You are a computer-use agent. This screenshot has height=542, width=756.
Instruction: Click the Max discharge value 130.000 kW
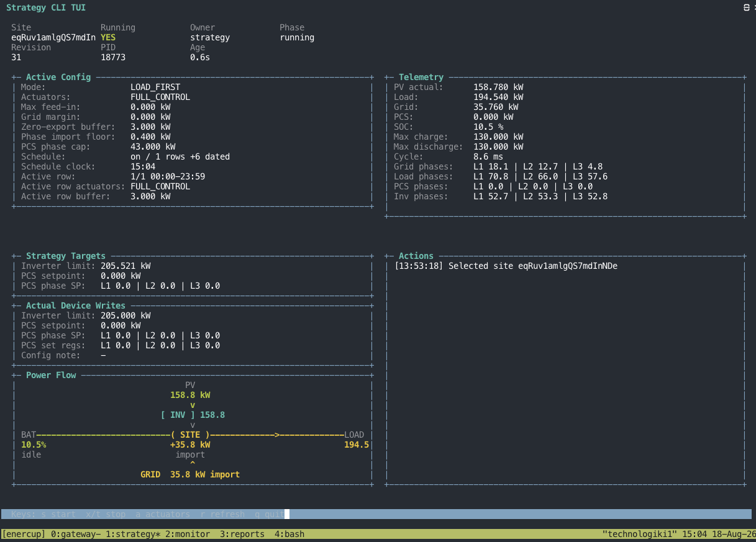(498, 147)
